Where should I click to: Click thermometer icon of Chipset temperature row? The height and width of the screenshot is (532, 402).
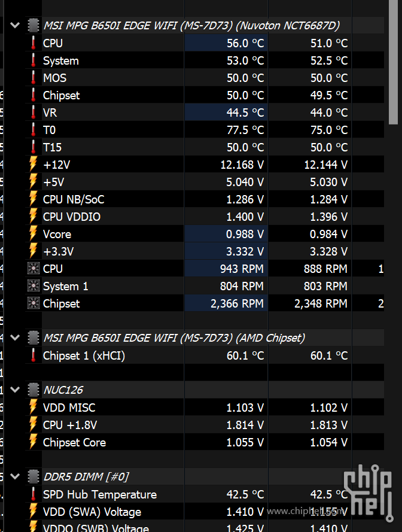click(33, 95)
